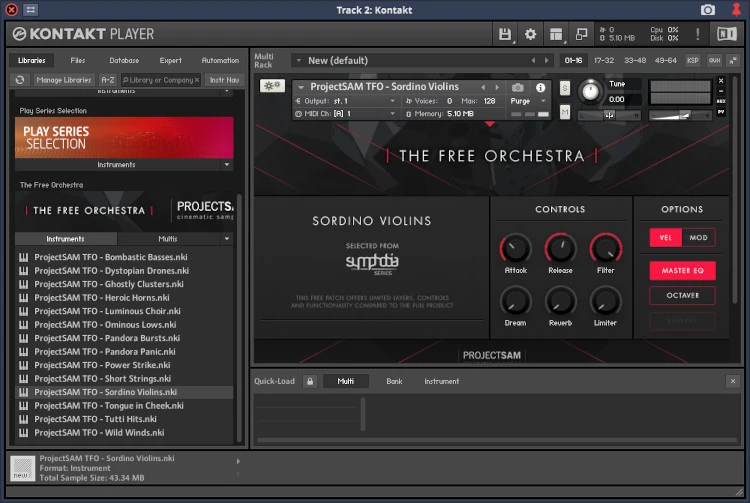The height and width of the screenshot is (503, 750).
Task: Show MIDI channels 17-32 page
Action: (x=604, y=60)
